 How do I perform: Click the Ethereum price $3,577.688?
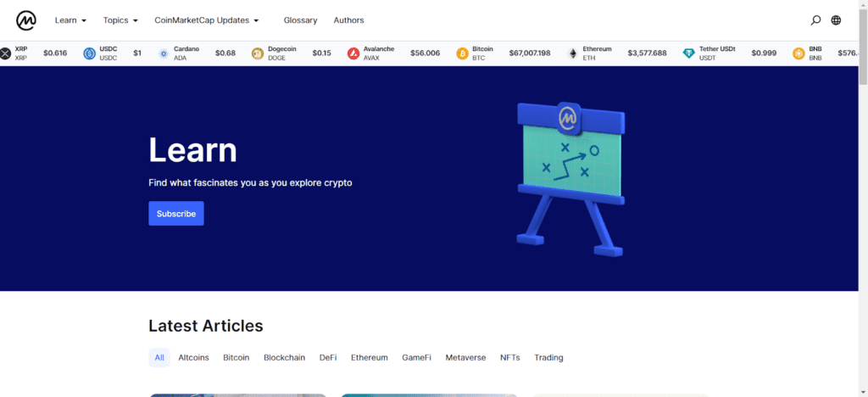(x=647, y=53)
